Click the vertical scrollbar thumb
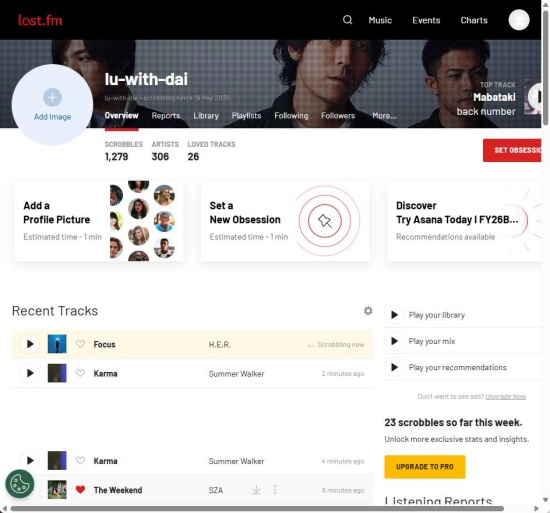Viewport: 550px width, 513px height. click(545, 67)
